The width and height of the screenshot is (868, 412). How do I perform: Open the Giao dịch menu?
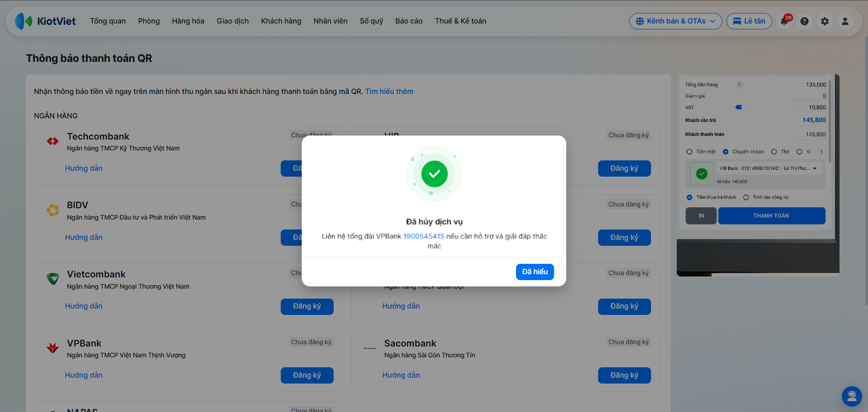point(233,21)
